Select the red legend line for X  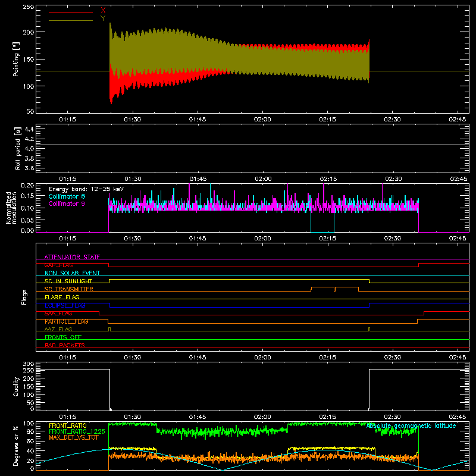tap(71, 12)
